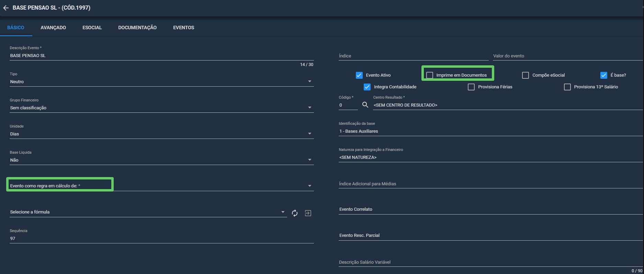Expand the Tipo dropdown

[162, 82]
